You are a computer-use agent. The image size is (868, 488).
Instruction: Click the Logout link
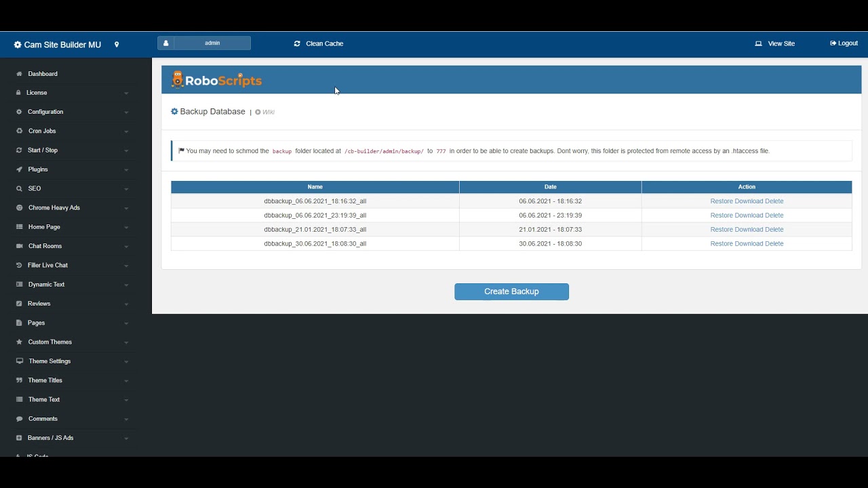844,43
